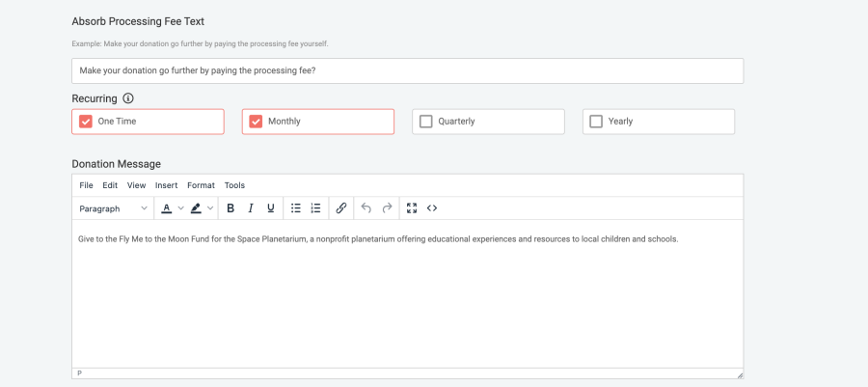Image resolution: width=868 pixels, height=387 pixels.
Task: Apply the current text color swatch
Action: pos(167,208)
